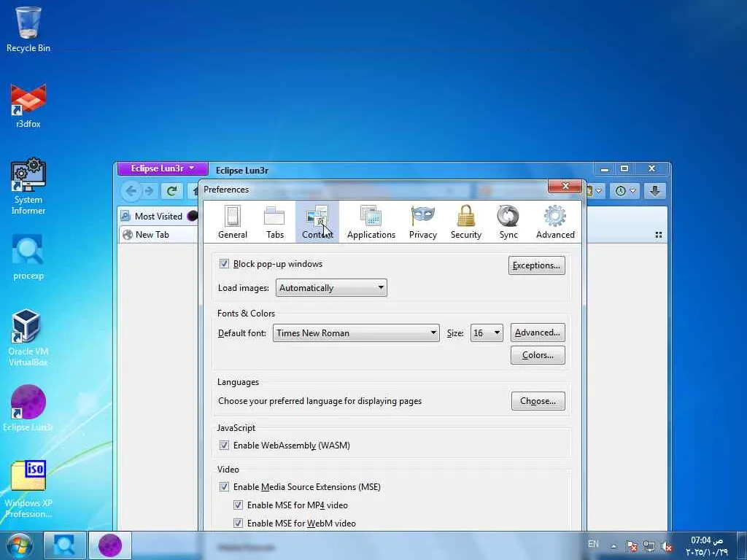Click the tab groups icon in tab bar
Image resolution: width=747 pixels, height=560 pixels.
tap(659, 235)
